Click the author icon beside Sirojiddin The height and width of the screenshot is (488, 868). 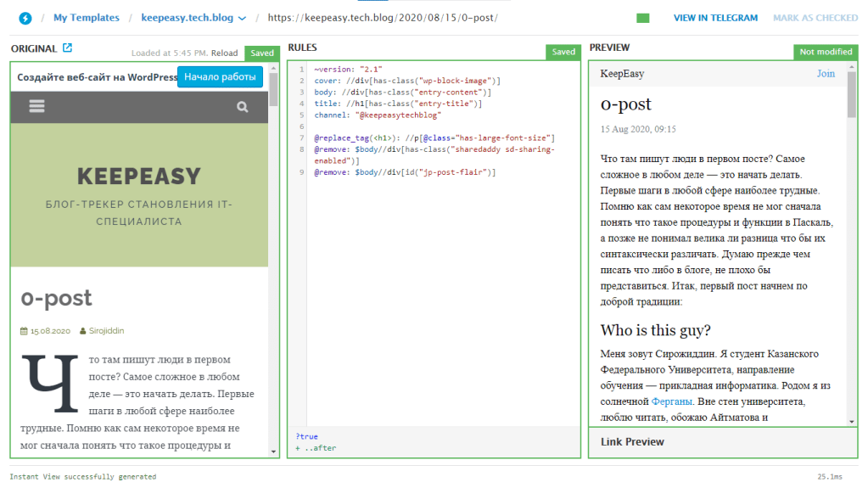point(82,331)
